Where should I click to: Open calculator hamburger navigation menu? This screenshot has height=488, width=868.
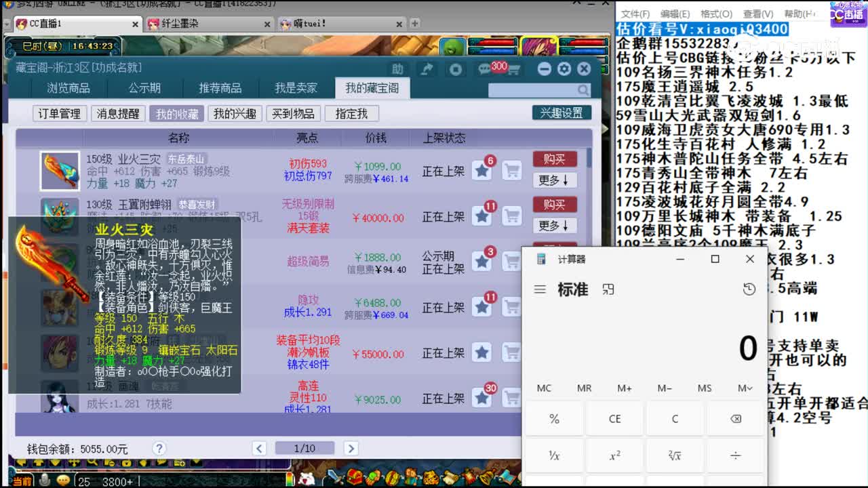pos(540,289)
